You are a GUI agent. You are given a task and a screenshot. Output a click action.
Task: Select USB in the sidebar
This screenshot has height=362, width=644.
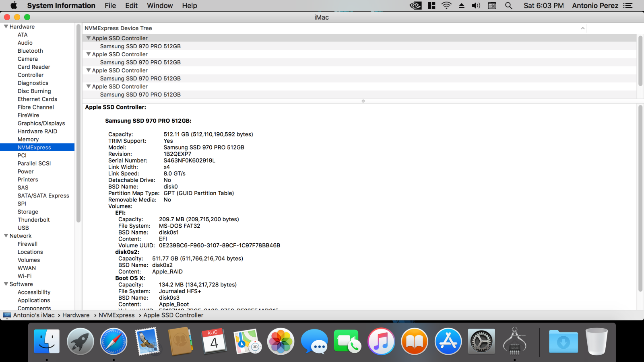(x=23, y=228)
